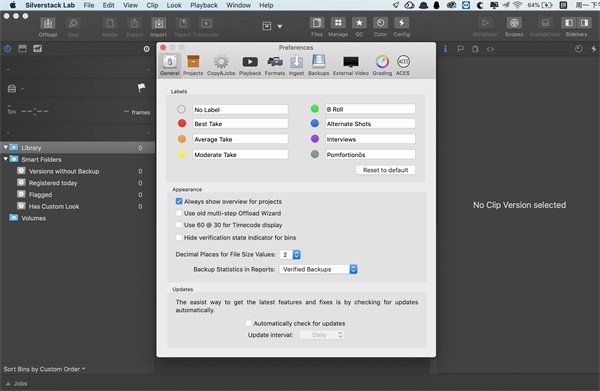Switch to the QC star icon

(359, 23)
